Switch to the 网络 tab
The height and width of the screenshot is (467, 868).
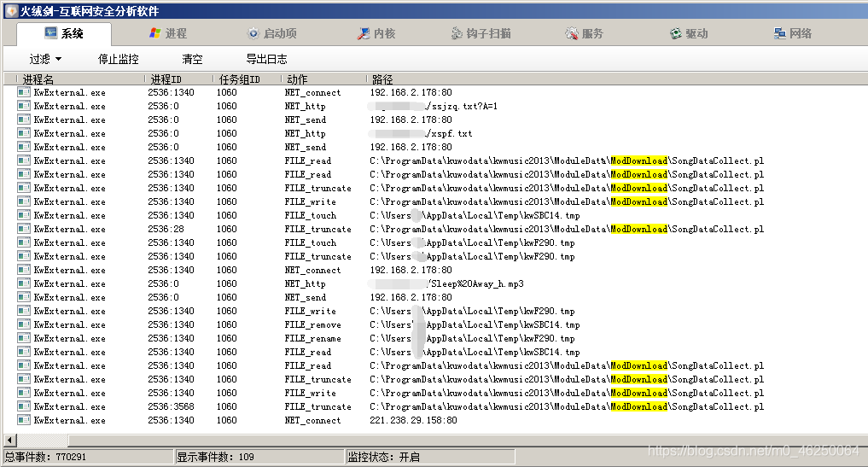tap(793, 34)
